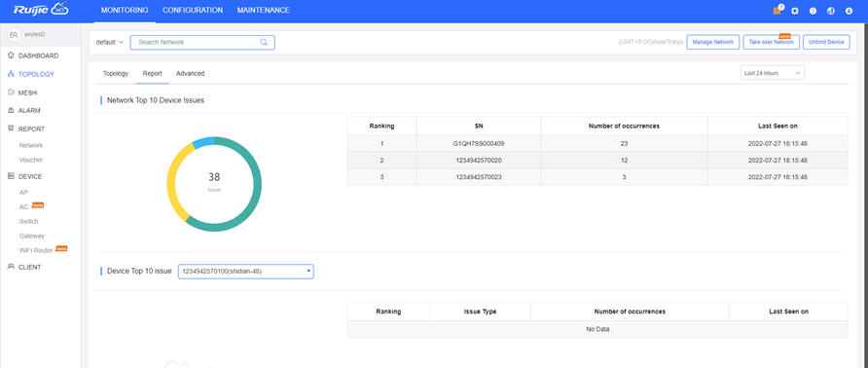Image resolution: width=868 pixels, height=368 pixels.
Task: Open the language globe icon
Action: pyautogui.click(x=830, y=11)
